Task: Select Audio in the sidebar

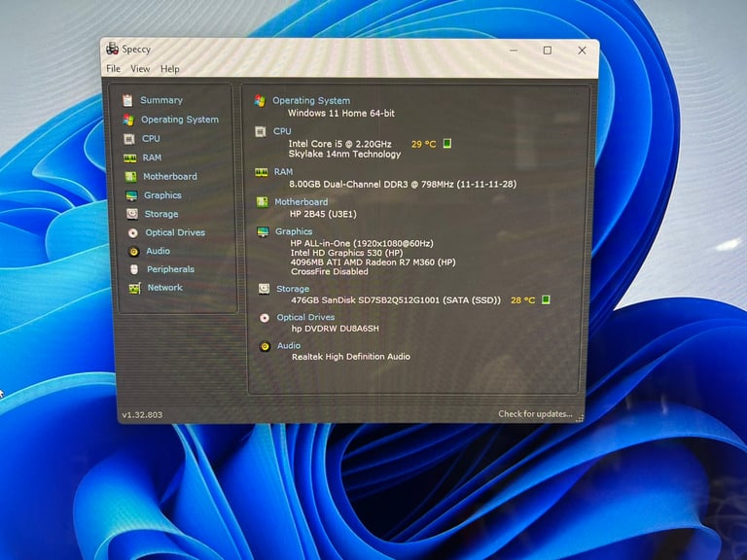Action: [x=159, y=251]
